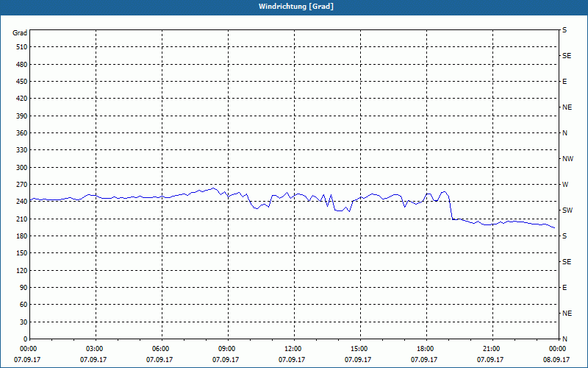Screen dimensions: 588x368
Task: Select the y-axis value '390'
Action: pos(22,116)
